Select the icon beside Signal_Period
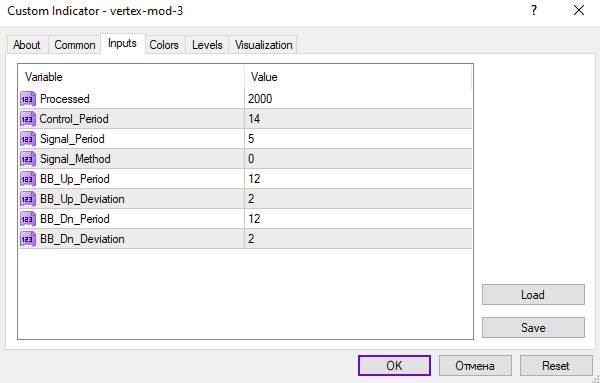Image resolution: width=600 pixels, height=383 pixels. tap(28, 139)
